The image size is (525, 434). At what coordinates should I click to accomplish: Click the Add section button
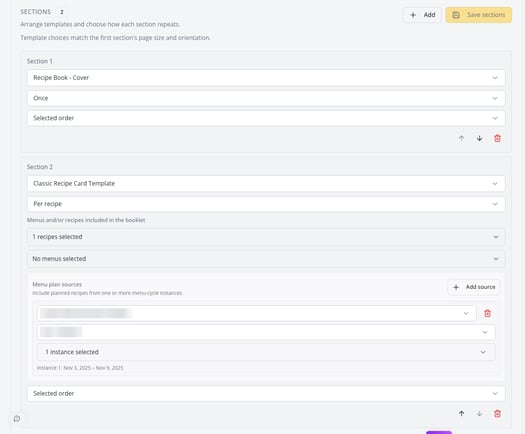click(x=422, y=15)
